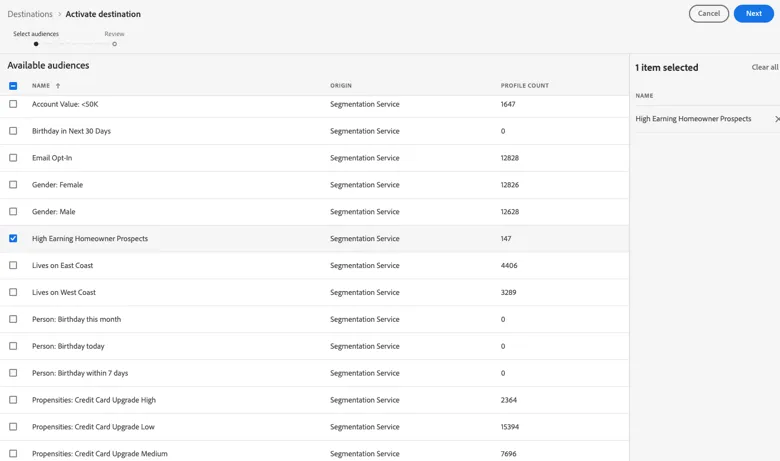Check the Person: Birthday this month audience
The image size is (780, 461).
[13, 319]
